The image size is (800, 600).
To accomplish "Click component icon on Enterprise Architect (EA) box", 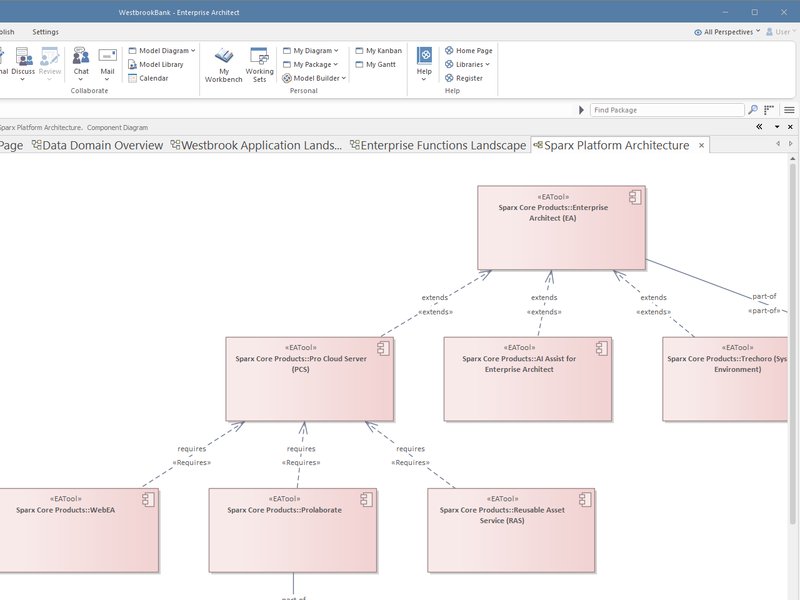I will pos(635,197).
